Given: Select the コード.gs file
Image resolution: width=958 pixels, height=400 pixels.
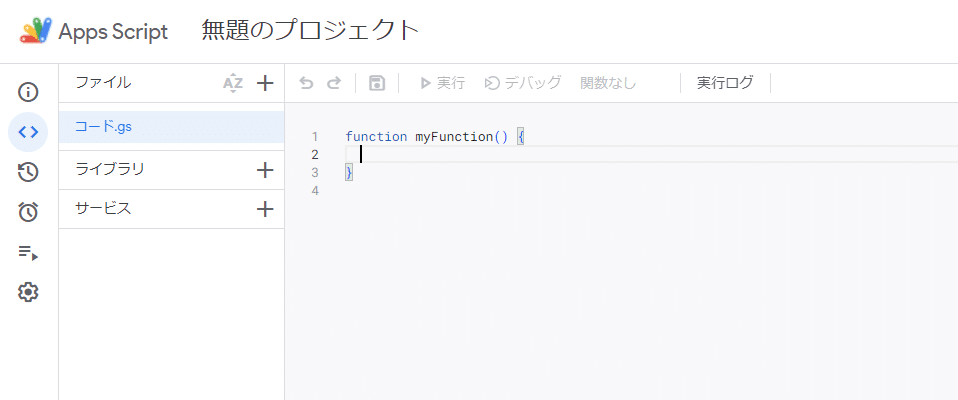Looking at the screenshot, I should [104, 127].
